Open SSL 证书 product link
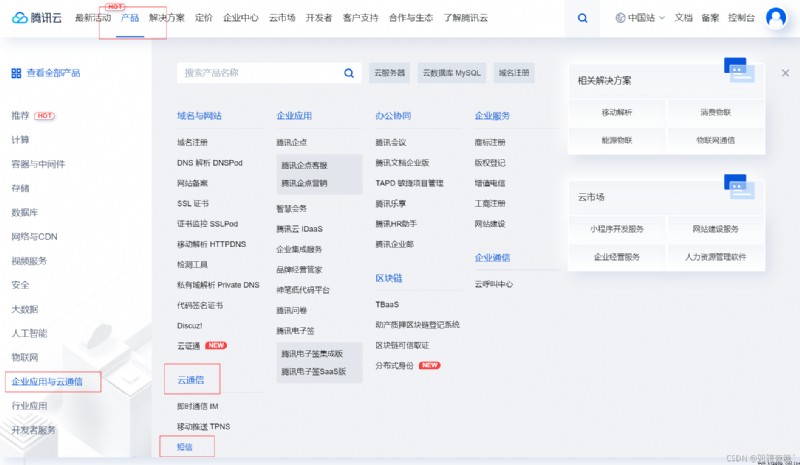 (193, 204)
